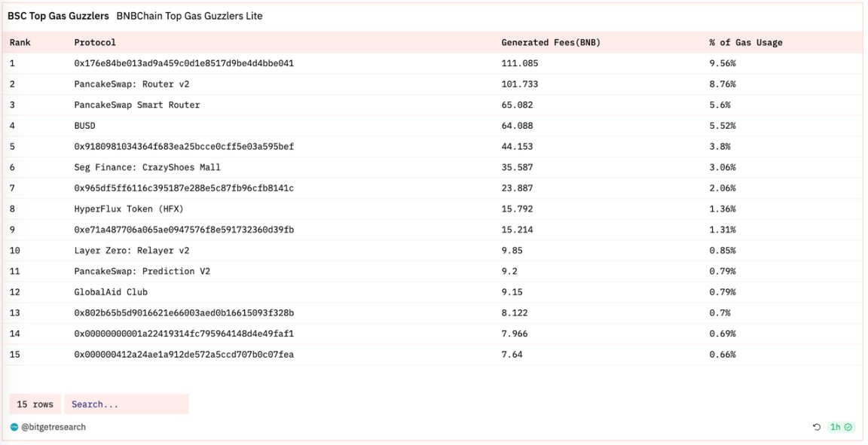Click the 15 rows count label
The image size is (868, 445).
click(35, 404)
